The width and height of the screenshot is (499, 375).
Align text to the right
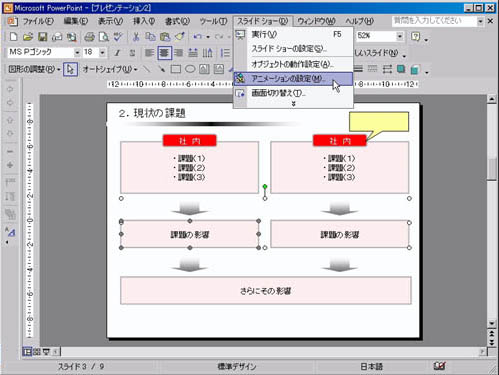tap(179, 53)
